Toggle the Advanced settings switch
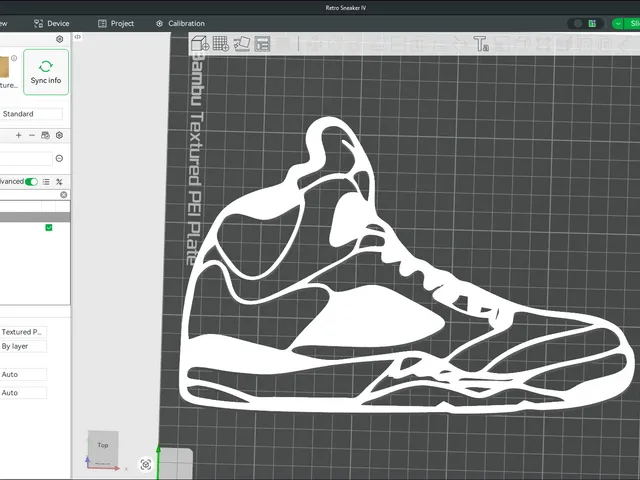 31,182
